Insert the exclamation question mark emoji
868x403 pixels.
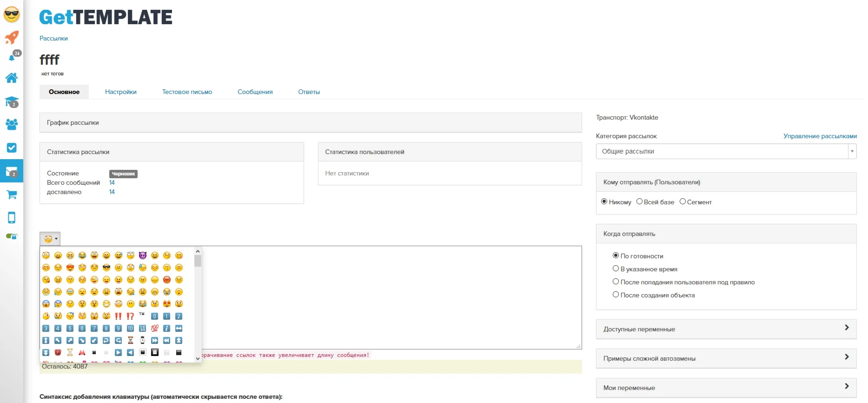point(131,316)
